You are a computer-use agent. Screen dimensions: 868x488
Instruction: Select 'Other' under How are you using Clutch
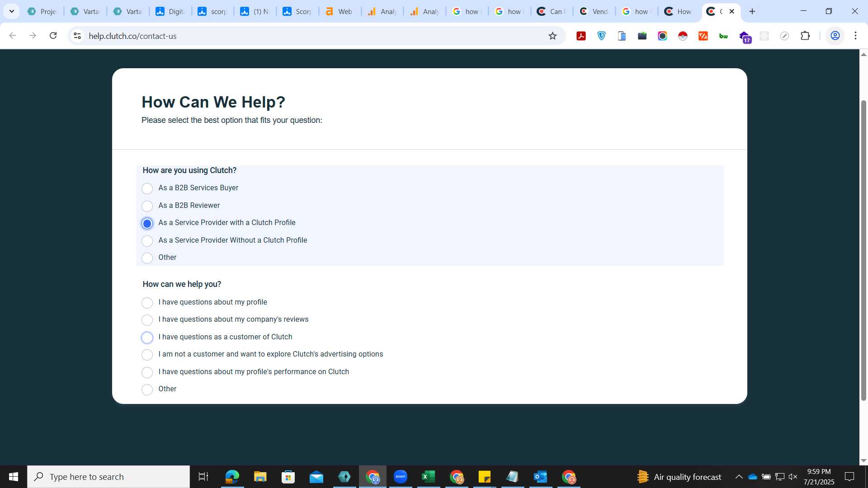tap(147, 258)
